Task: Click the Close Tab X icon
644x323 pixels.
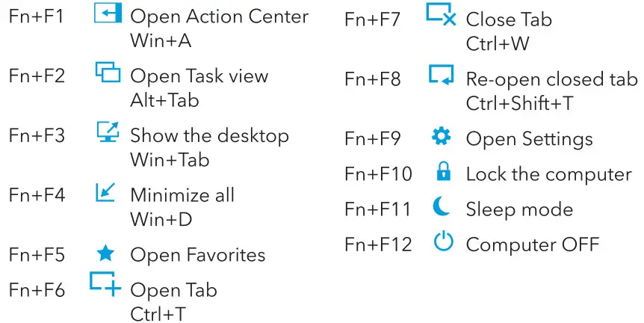Action: (x=442, y=15)
